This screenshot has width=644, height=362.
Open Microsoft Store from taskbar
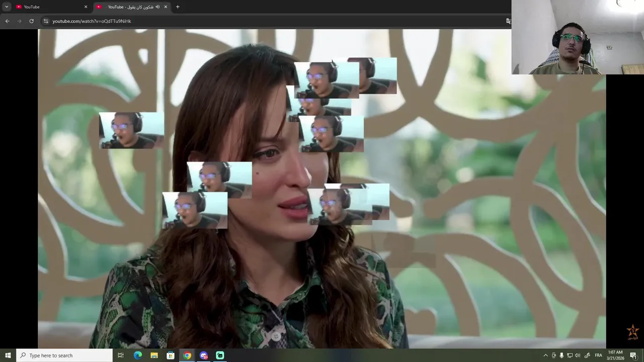(171, 355)
